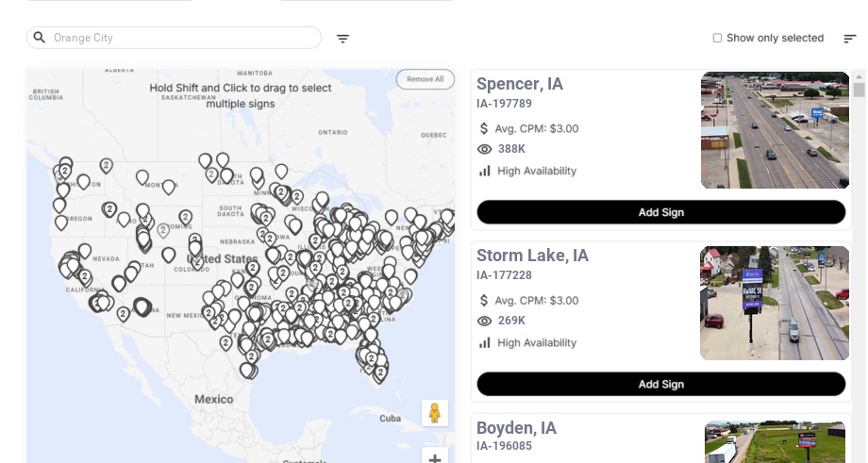Click the sign list scrollbar
The image size is (868, 463).
[859, 91]
